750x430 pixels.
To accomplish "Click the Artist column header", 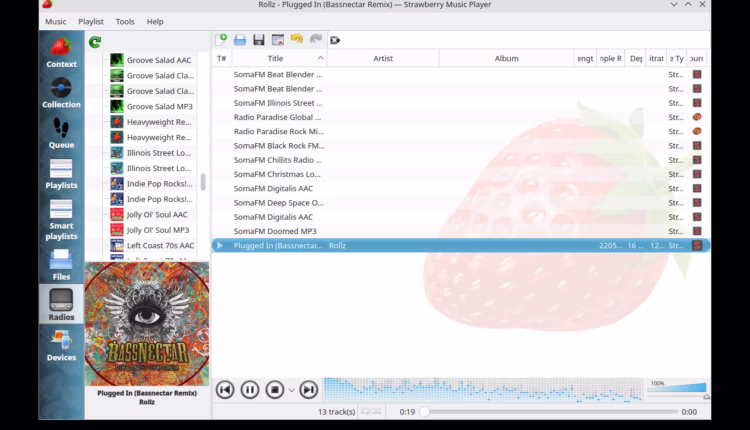I will (x=383, y=59).
